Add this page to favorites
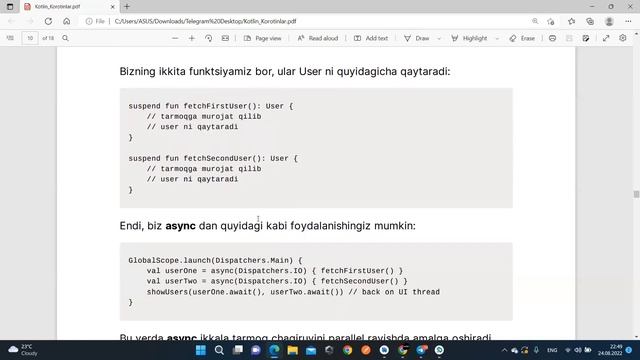This screenshot has width=640, height=360. click(551, 21)
